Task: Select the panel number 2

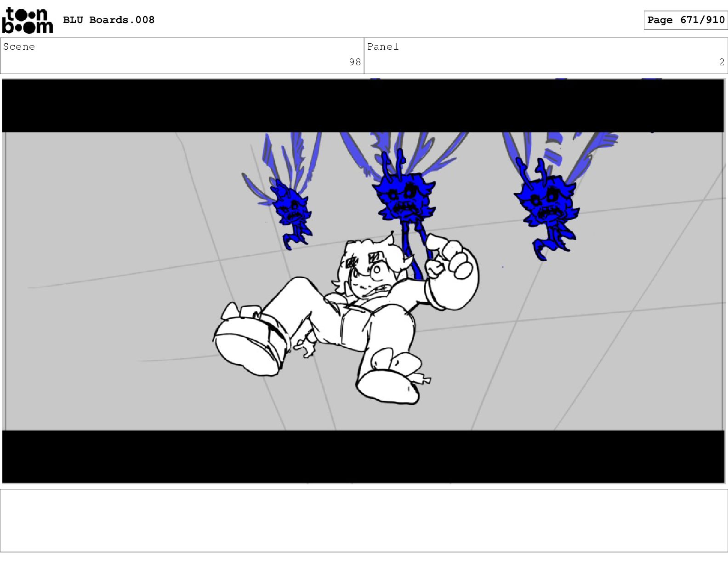Action: (x=722, y=62)
